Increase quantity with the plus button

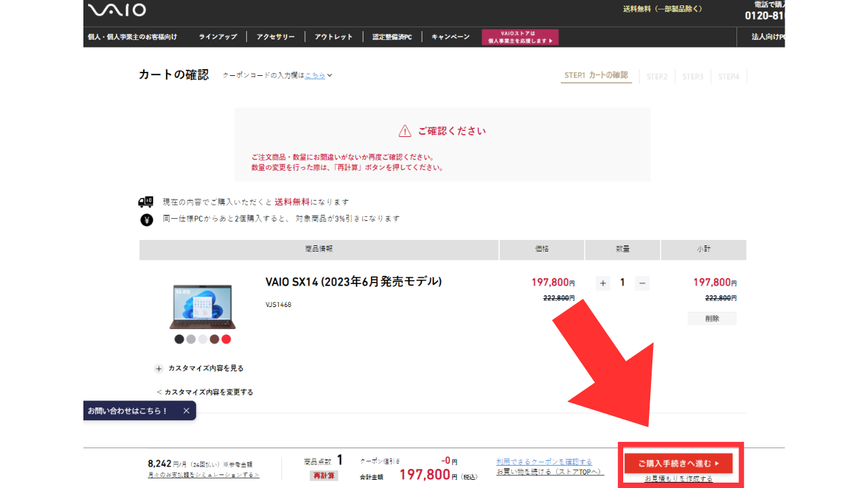[603, 283]
